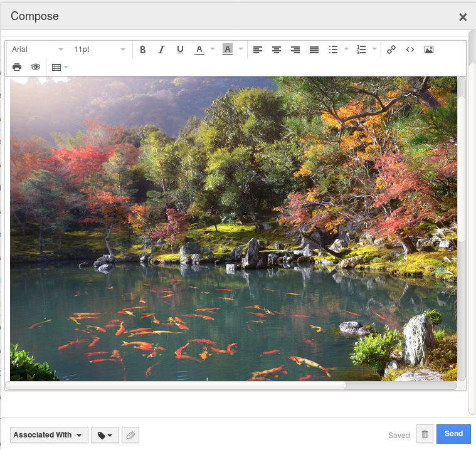This screenshot has width=476, height=450.
Task: Open the Associated With dropdown
Action: click(49, 435)
